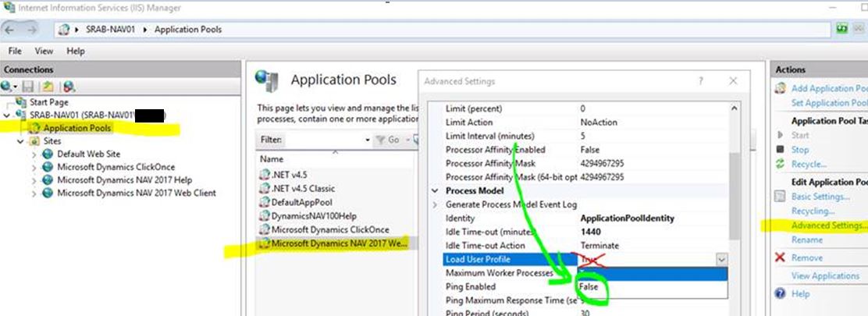
Task: Click the Save connections disk icon
Action: click(x=28, y=87)
